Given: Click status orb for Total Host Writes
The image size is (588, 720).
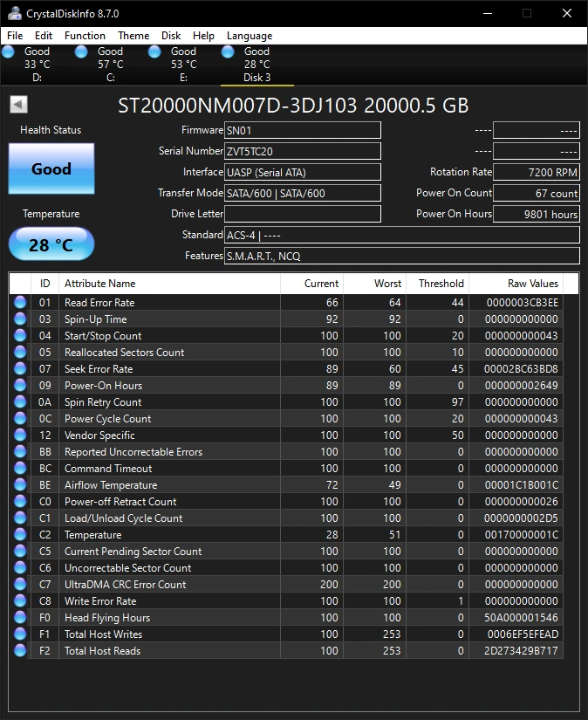Looking at the screenshot, I should pyautogui.click(x=20, y=634).
